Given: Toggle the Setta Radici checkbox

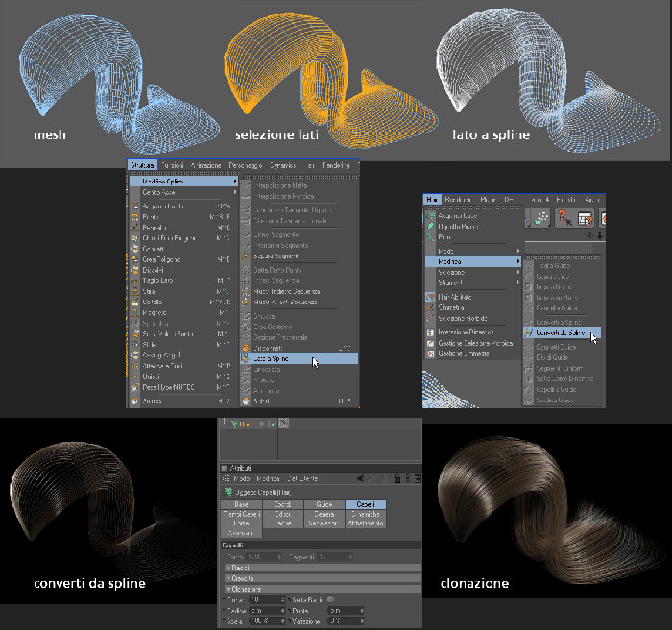Looking at the screenshot, I should point(331,599).
